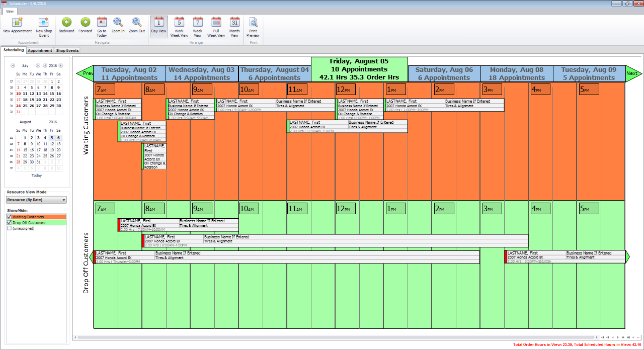Select the Tuesday, Aug 09 day header
Image resolution: width=644 pixels, height=350 pixels.
point(589,73)
